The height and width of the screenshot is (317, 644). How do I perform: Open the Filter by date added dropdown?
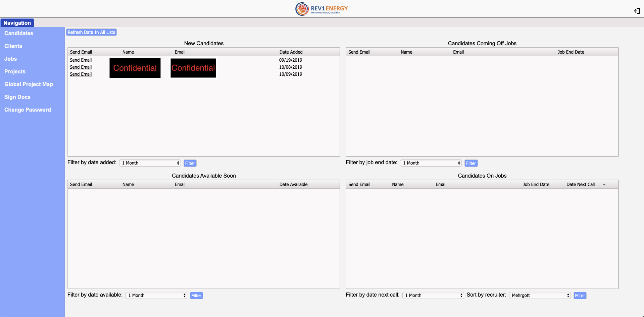150,163
